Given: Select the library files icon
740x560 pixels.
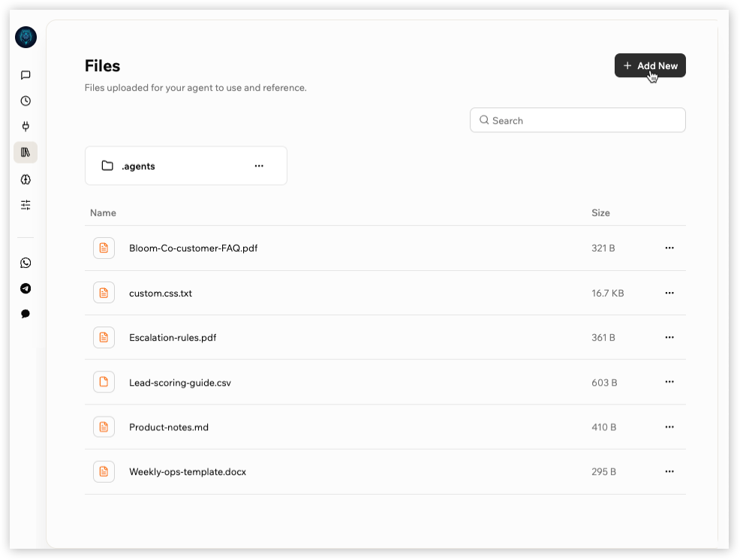Looking at the screenshot, I should click(26, 152).
